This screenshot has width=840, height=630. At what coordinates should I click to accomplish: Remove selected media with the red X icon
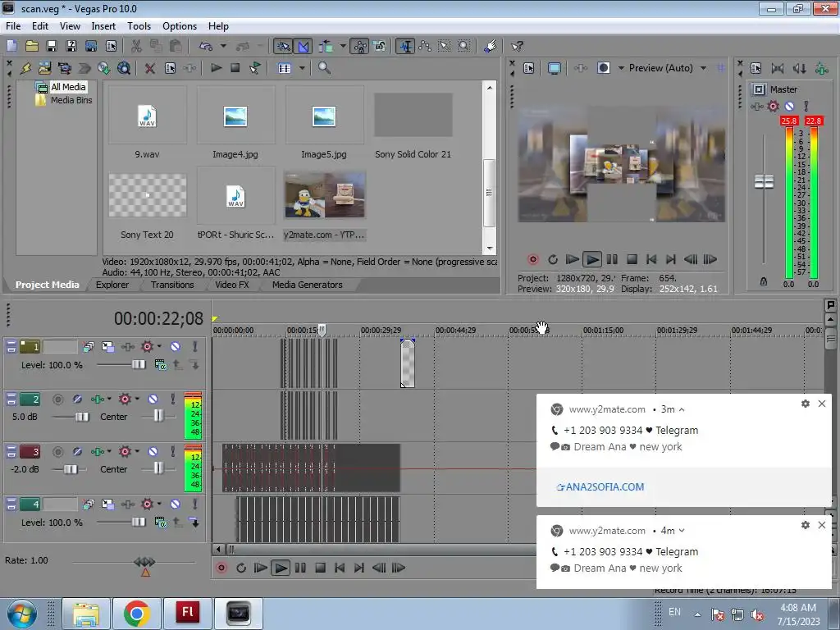coord(149,69)
